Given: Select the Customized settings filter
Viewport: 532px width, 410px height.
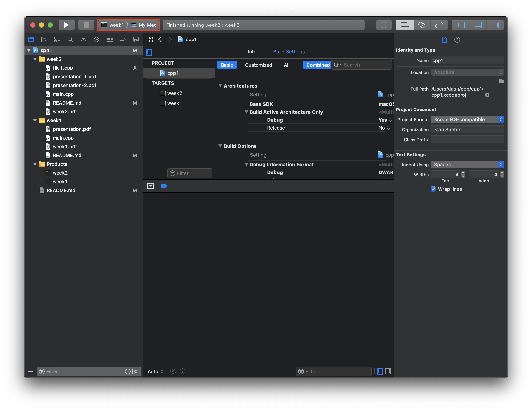Looking at the screenshot, I should tap(258, 65).
